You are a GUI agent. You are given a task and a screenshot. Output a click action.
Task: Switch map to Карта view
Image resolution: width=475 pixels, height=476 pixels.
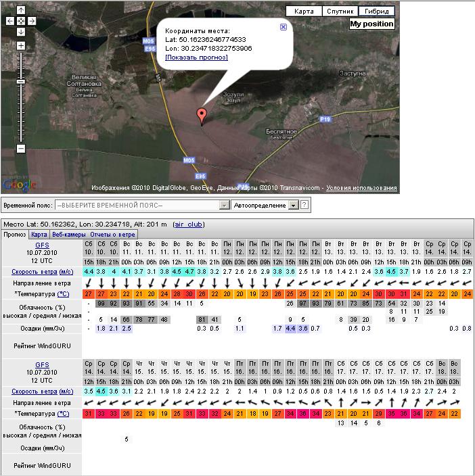(x=304, y=11)
